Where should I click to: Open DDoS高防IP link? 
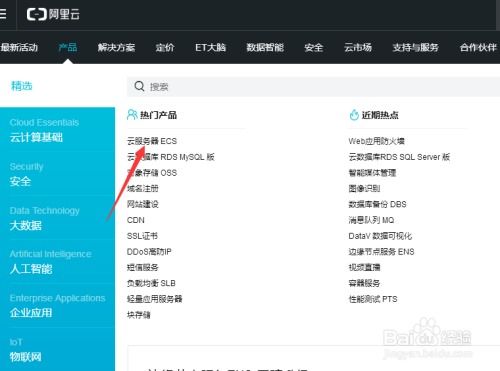[149, 252]
